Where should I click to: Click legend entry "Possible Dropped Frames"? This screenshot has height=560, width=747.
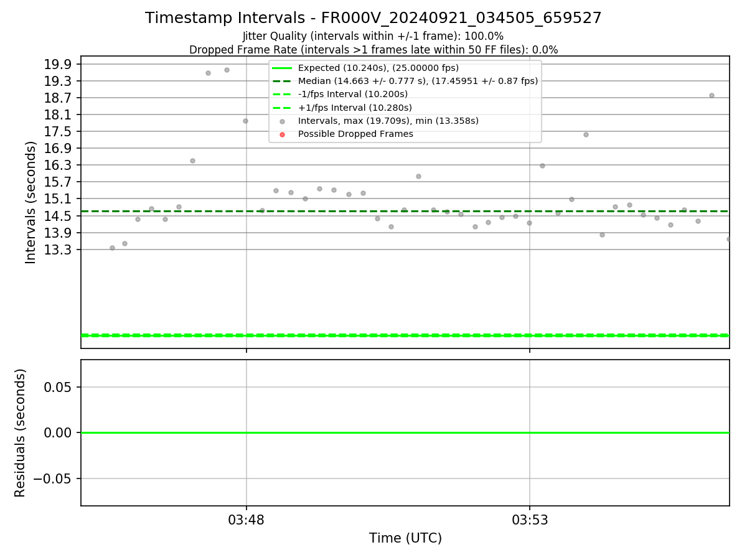pos(355,134)
